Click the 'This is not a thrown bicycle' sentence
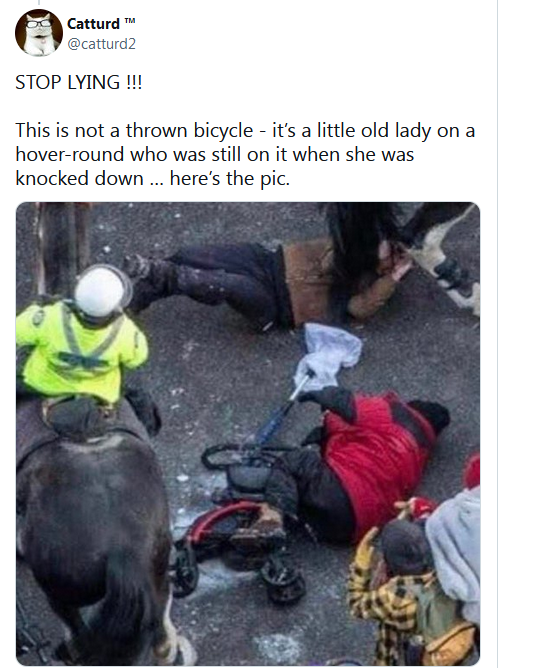Screen dimensions: 537x668 134,130
